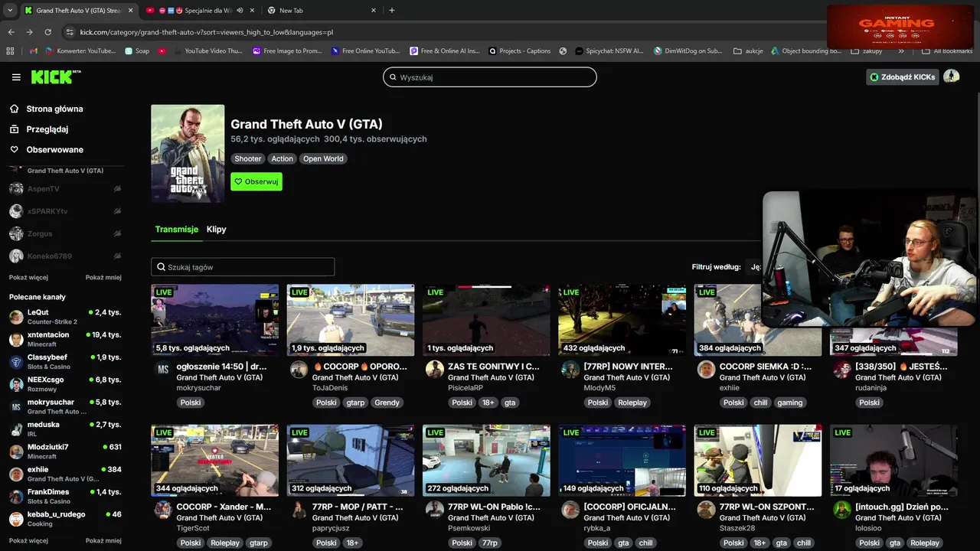Click the Szukaj tagów field
980x551 pixels.
(x=243, y=267)
